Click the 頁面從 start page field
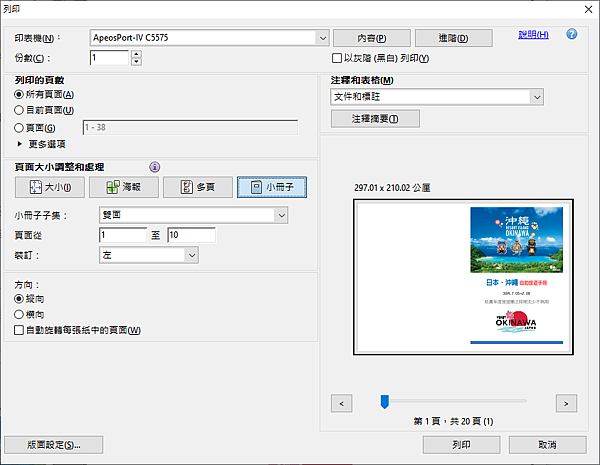This screenshot has height=465, width=600. [123, 235]
